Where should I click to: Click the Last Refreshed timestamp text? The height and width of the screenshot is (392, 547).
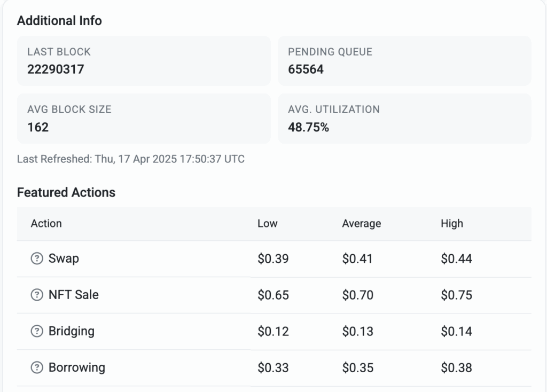131,159
